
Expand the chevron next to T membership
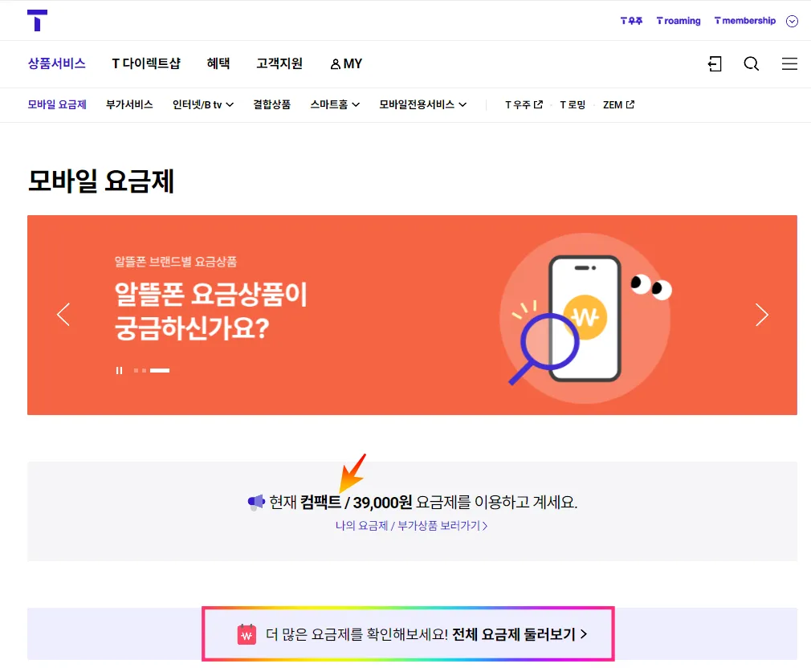tap(792, 21)
